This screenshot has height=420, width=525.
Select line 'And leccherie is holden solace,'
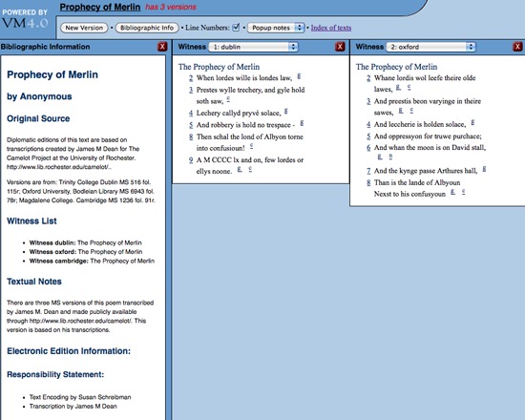tap(420, 125)
